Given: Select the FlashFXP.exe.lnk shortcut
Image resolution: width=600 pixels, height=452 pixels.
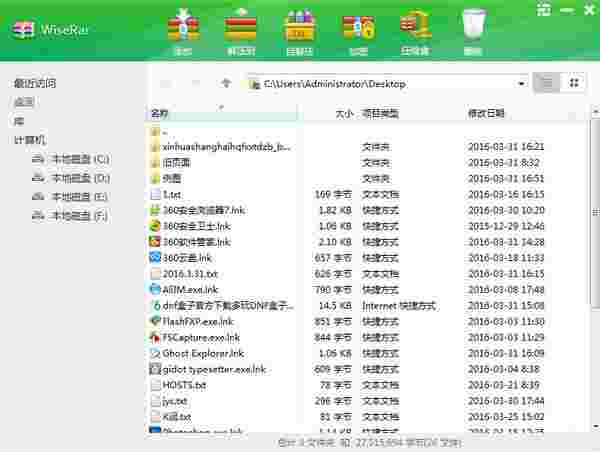Looking at the screenshot, I should tap(366, 322).
